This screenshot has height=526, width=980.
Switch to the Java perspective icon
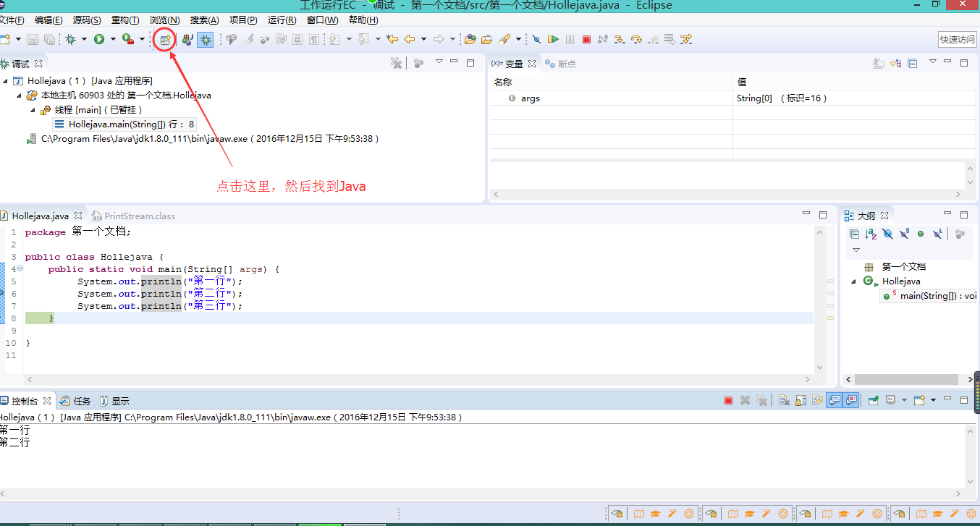click(x=187, y=40)
